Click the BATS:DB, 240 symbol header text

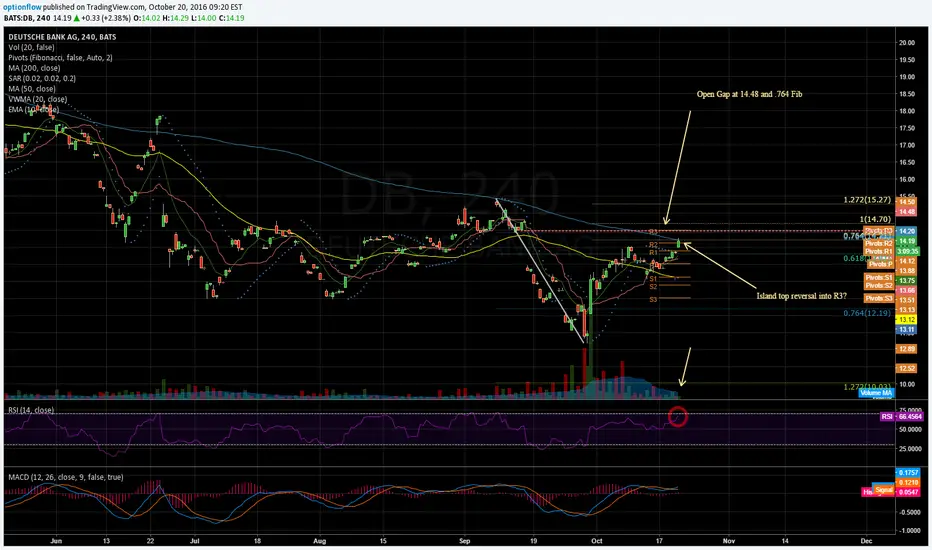27,18
